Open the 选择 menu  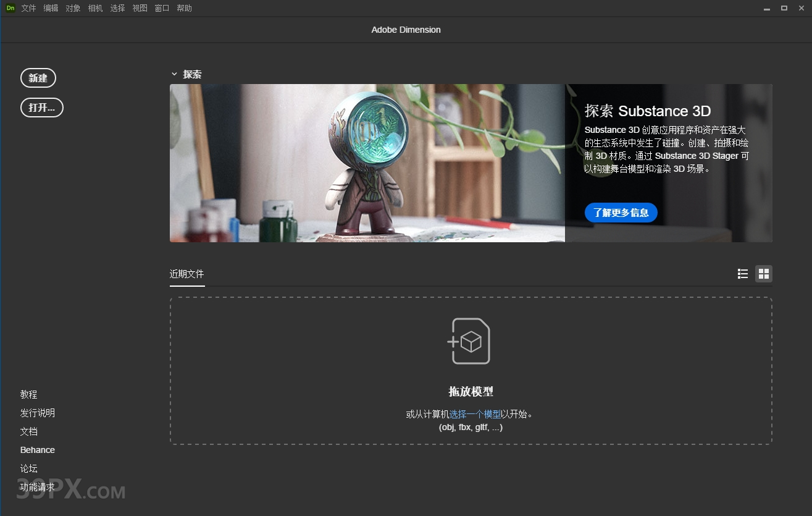118,8
